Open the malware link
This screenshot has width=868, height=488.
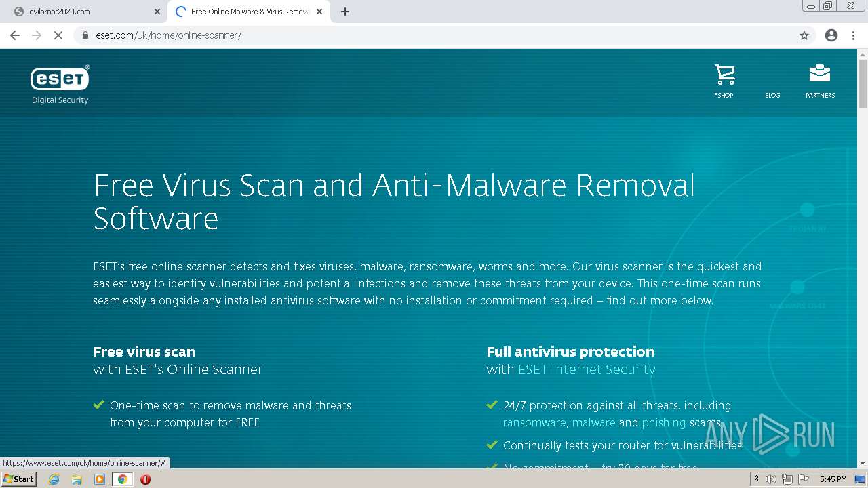tap(594, 422)
